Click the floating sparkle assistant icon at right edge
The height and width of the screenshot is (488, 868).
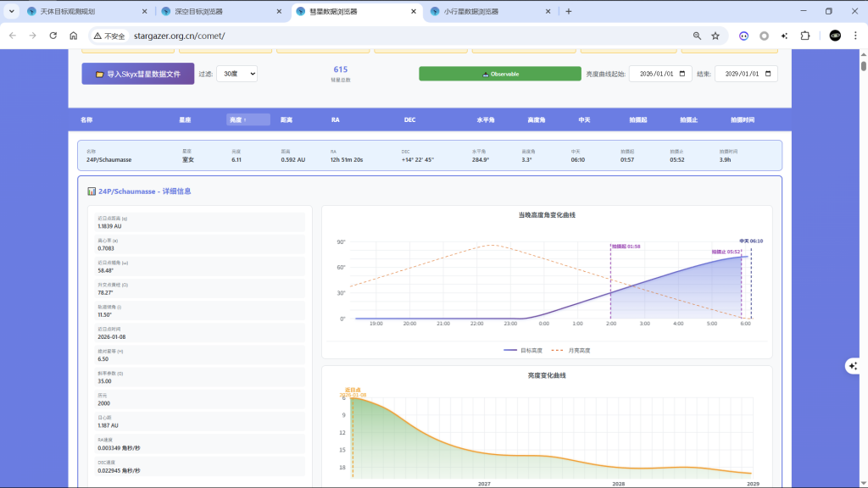[853, 366]
